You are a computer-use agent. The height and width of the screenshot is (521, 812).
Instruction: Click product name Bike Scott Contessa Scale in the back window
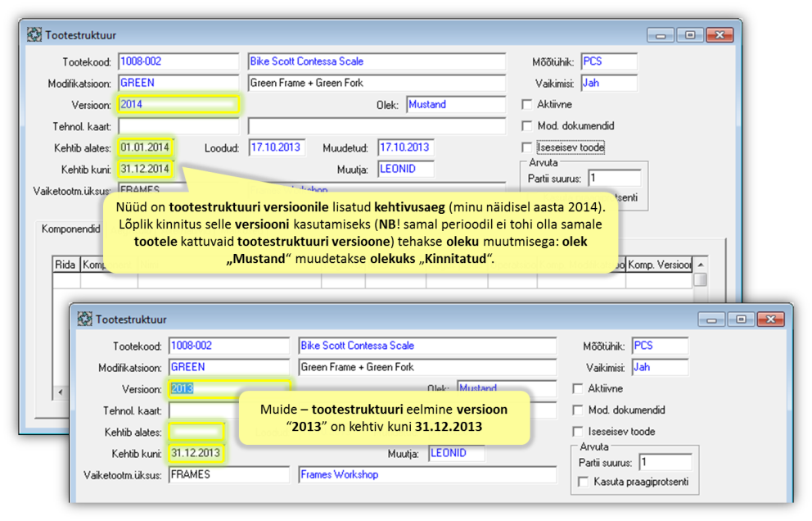pos(377,61)
